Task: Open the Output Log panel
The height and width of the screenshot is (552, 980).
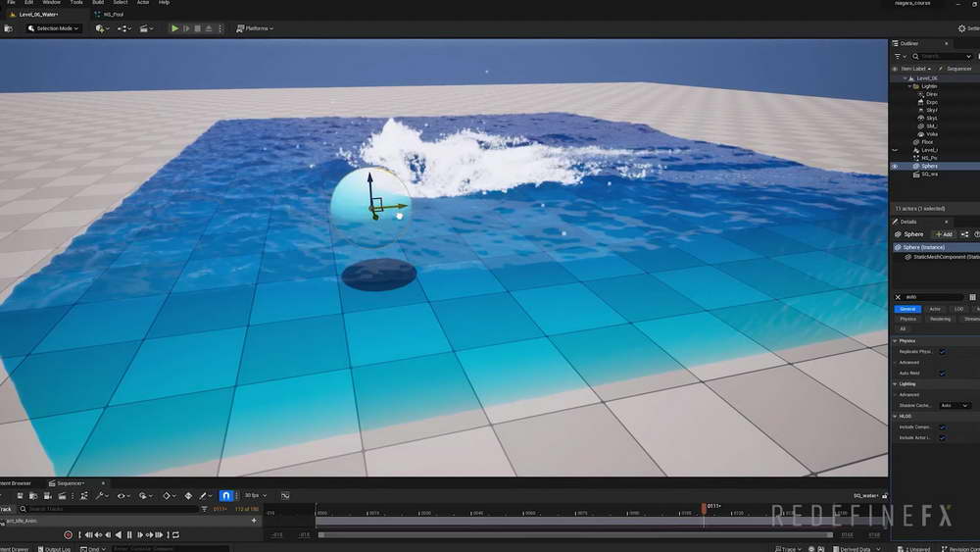Action: pos(54,549)
